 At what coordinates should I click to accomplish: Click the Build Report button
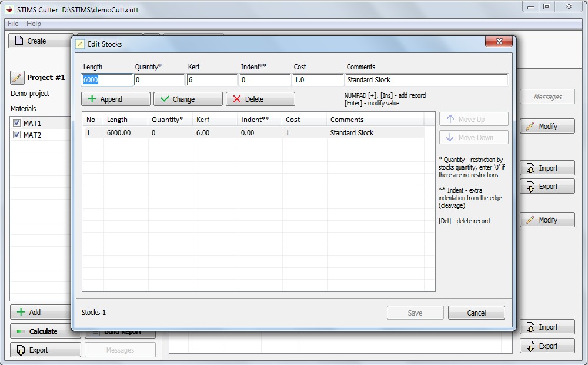coord(120,333)
